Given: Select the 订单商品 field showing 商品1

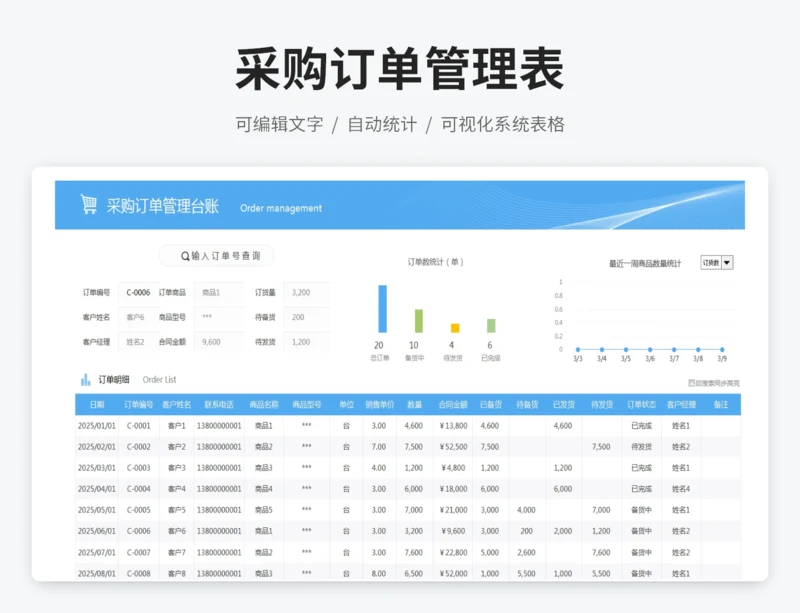Looking at the screenshot, I should (x=219, y=292).
